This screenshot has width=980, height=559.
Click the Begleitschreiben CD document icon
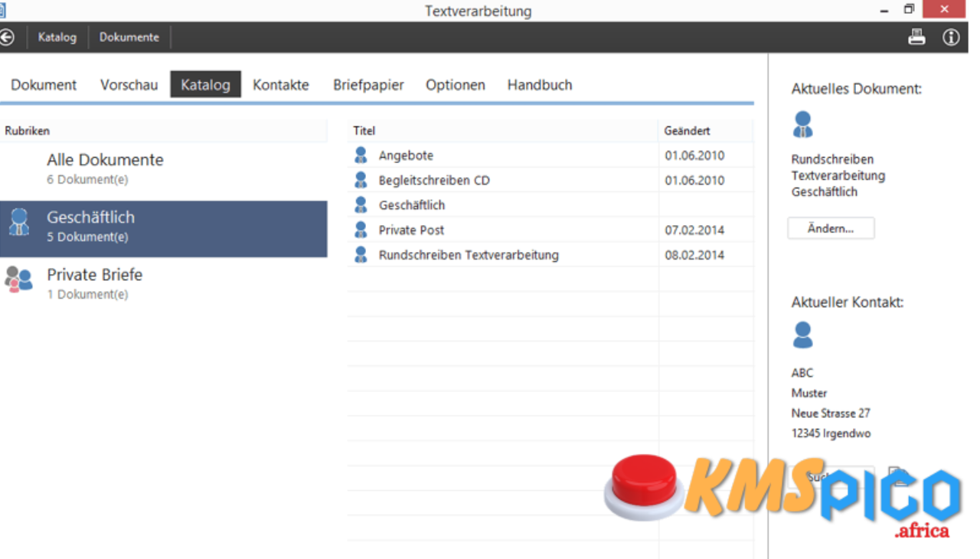tap(361, 180)
